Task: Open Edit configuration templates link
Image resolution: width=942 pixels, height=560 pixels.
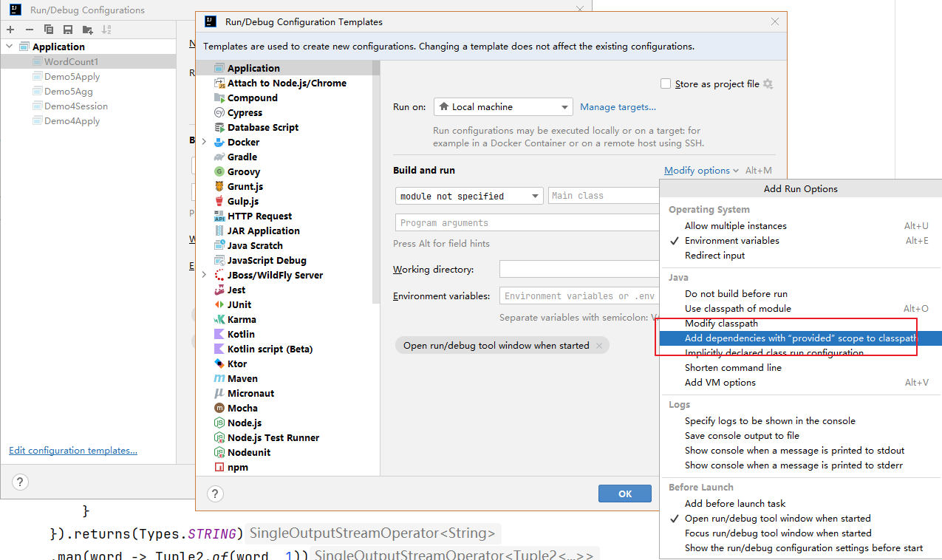Action: coord(73,451)
